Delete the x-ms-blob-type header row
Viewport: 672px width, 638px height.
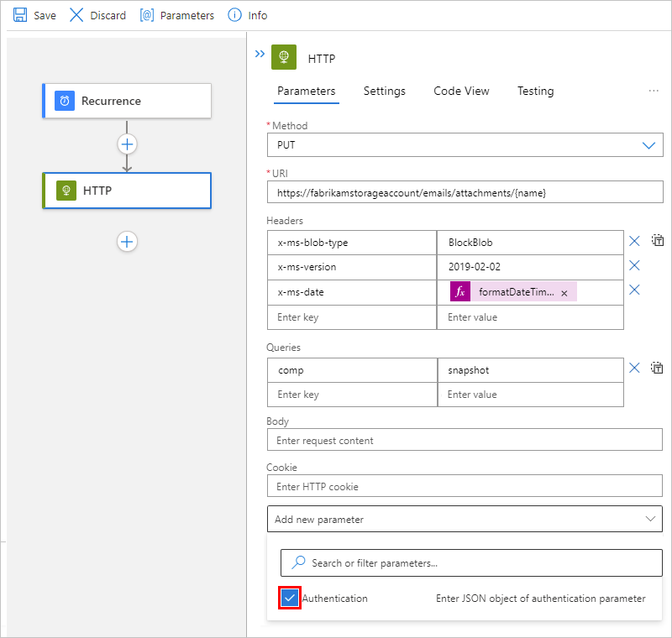point(634,242)
